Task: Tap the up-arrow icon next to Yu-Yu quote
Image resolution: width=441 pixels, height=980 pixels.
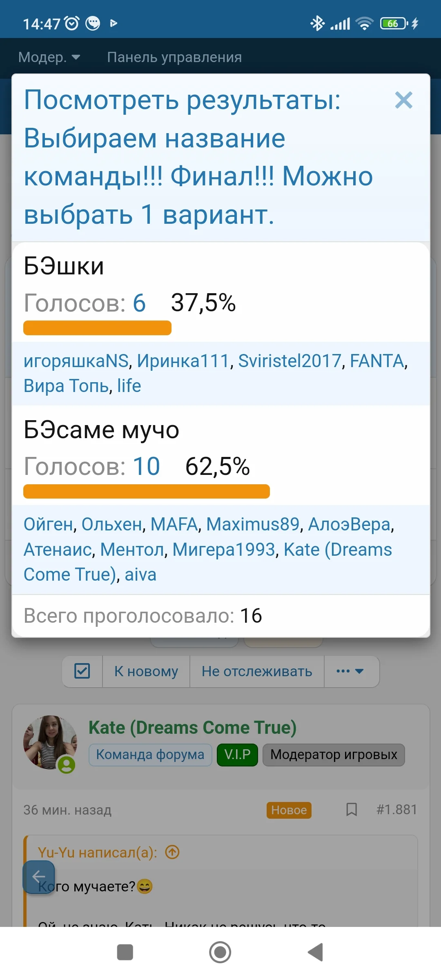Action: [x=172, y=852]
